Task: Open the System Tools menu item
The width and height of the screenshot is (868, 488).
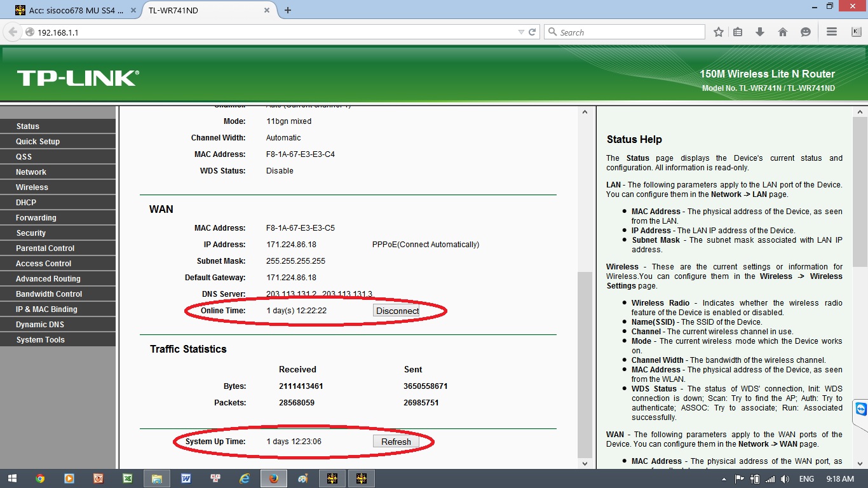Action: 58,339
